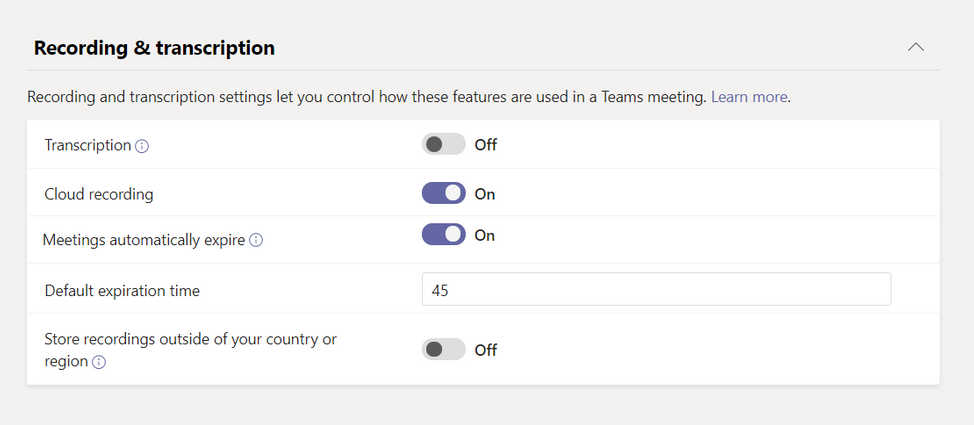The width and height of the screenshot is (974, 425).
Task: Click the Transcription setting label
Action: tap(88, 145)
